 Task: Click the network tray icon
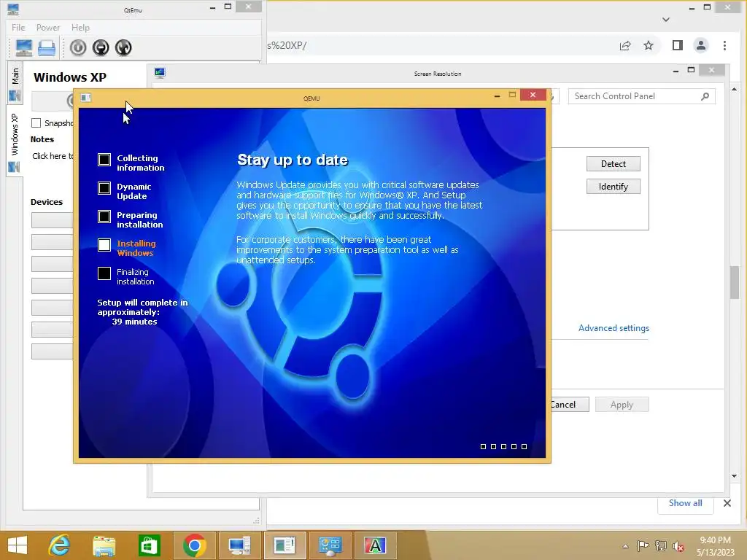(x=660, y=545)
